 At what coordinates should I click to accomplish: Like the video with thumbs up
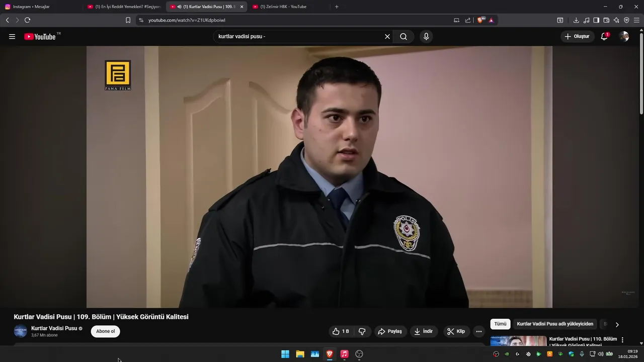point(341,331)
